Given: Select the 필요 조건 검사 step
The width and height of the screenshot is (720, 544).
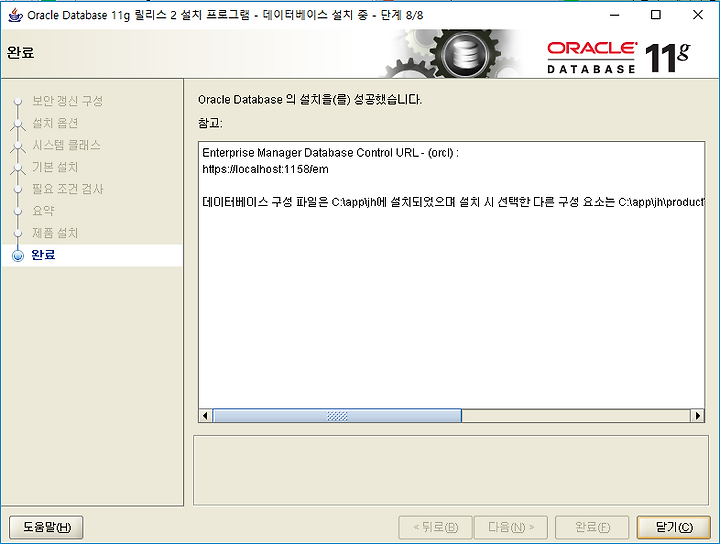Looking at the screenshot, I should (68, 189).
